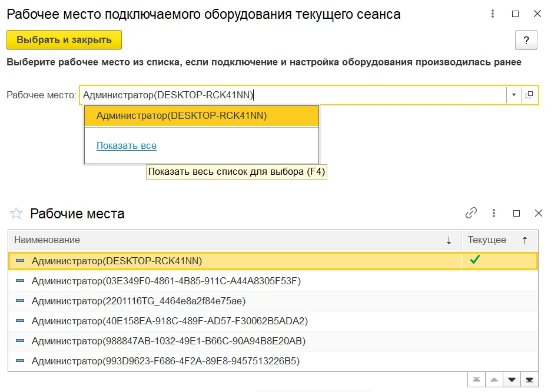Click the row icon beside Администратор(993D9623-F686-4F2A-89E8-9457513226B5)
The width and height of the screenshot is (551, 392).
point(21,361)
